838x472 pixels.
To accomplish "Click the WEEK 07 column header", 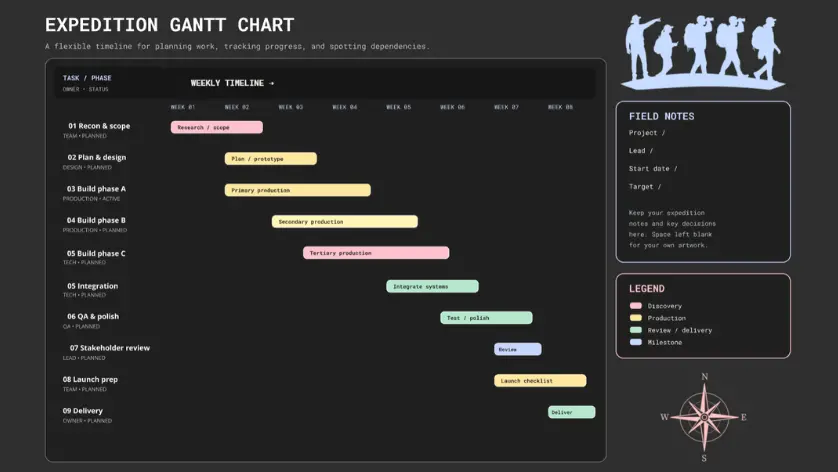I will [506, 107].
